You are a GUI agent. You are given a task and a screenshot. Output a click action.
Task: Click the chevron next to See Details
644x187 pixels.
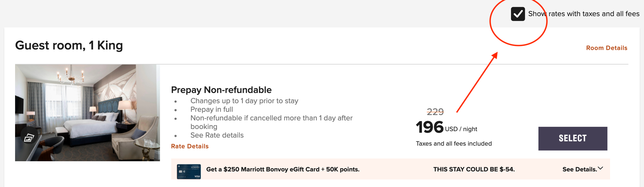coord(600,168)
